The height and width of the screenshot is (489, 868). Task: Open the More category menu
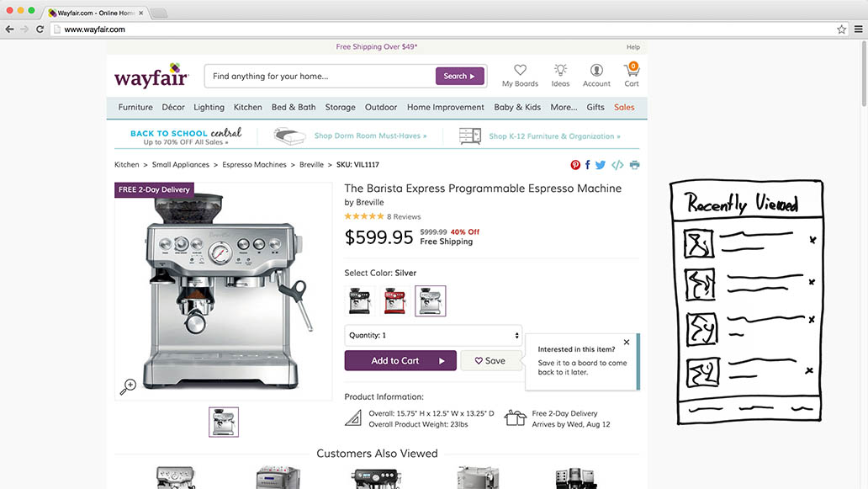[564, 108]
